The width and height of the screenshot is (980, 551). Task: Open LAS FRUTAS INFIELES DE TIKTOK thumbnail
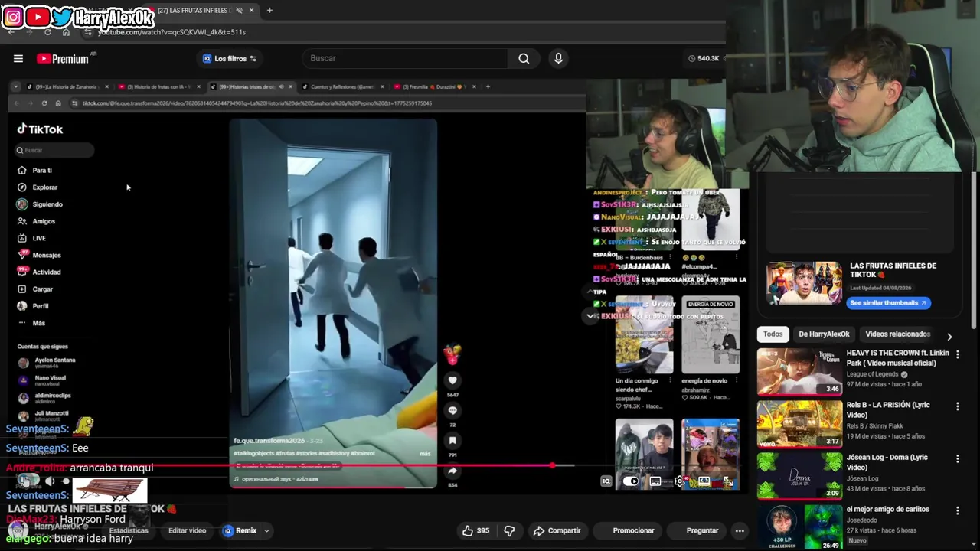[804, 283]
